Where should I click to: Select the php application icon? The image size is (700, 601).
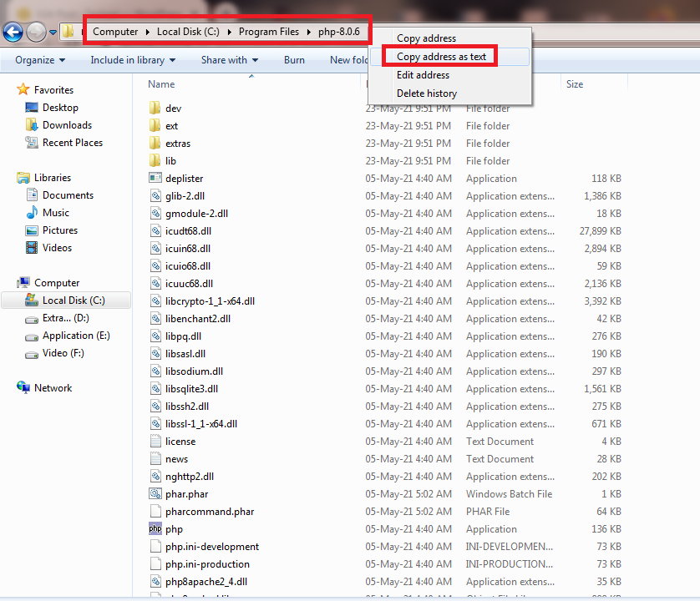(x=155, y=529)
